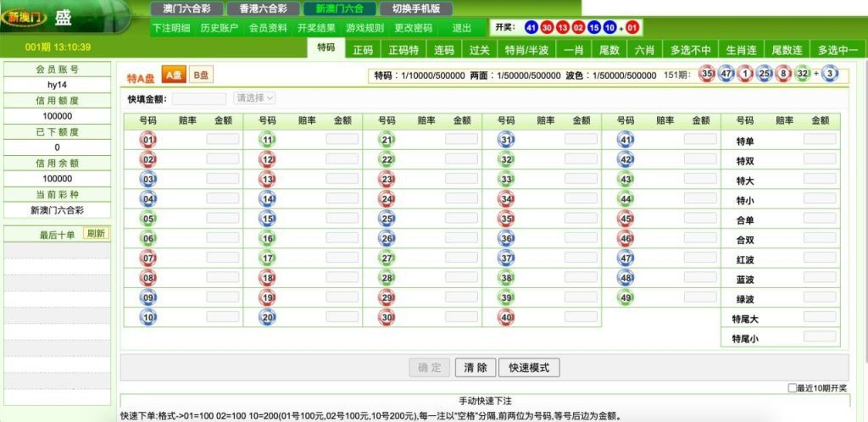
Task: Click the 新澳门 logo icon
Action: [x=23, y=17]
